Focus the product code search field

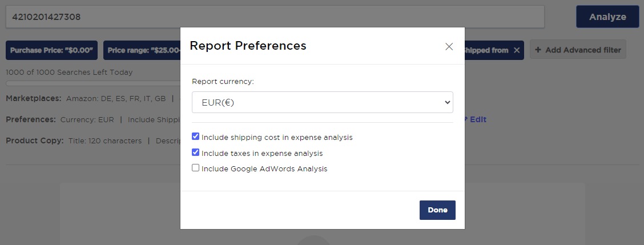(274, 17)
